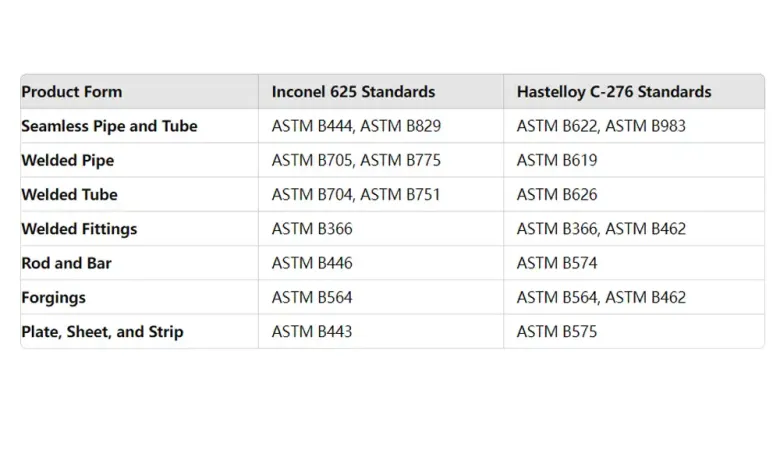The height and width of the screenshot is (468, 780).
Task: Select the "ASTM B626" cell
Action: point(557,194)
